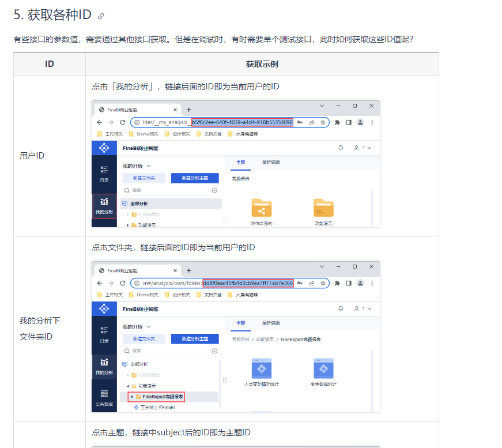In 用户ID screenshot, click Demo相关 bookmark folder
This screenshot has width=502, height=448.
point(144,134)
